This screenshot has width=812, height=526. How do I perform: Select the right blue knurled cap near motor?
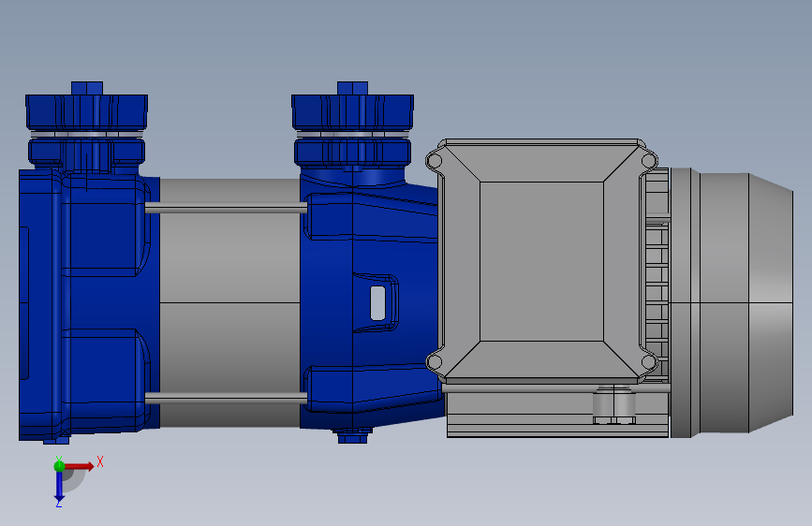(353, 111)
